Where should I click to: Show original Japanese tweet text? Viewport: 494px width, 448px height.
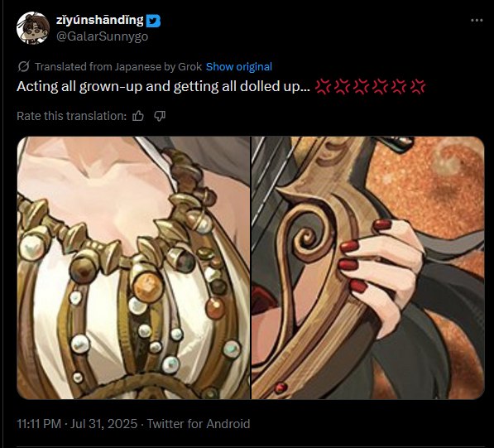pos(239,66)
